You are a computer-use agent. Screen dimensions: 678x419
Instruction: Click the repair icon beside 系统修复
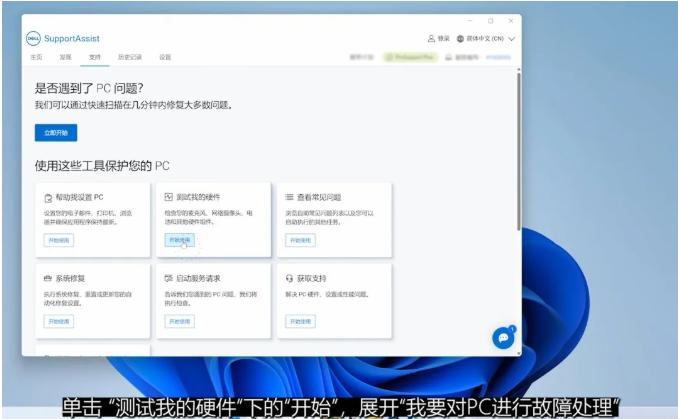(x=48, y=278)
